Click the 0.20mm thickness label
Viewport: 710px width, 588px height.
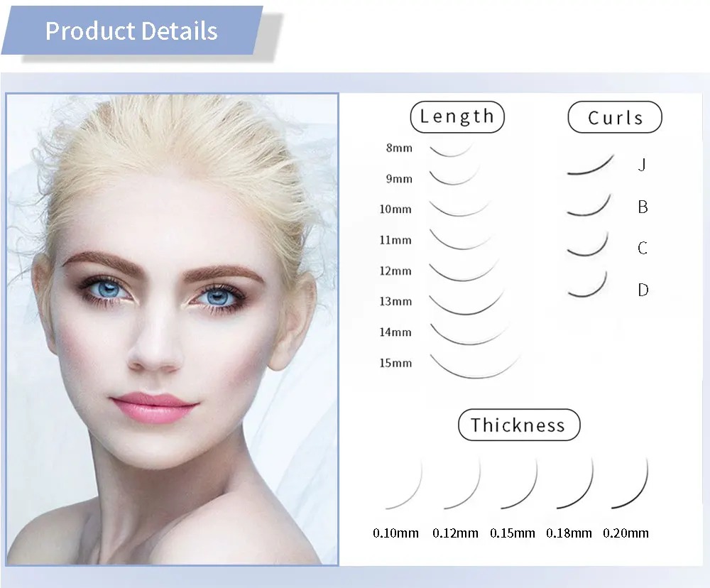coord(626,533)
